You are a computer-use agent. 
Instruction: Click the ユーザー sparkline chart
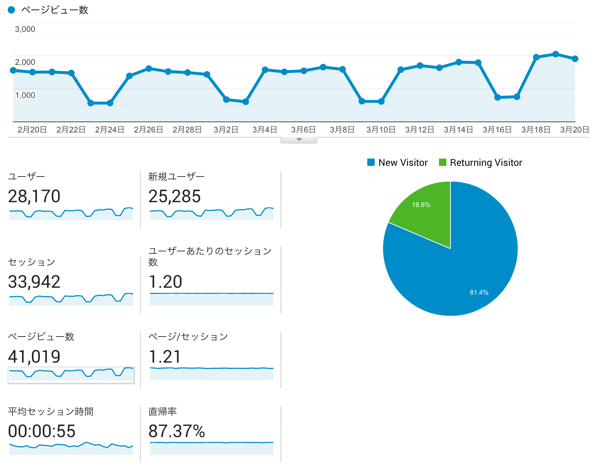pos(71,213)
